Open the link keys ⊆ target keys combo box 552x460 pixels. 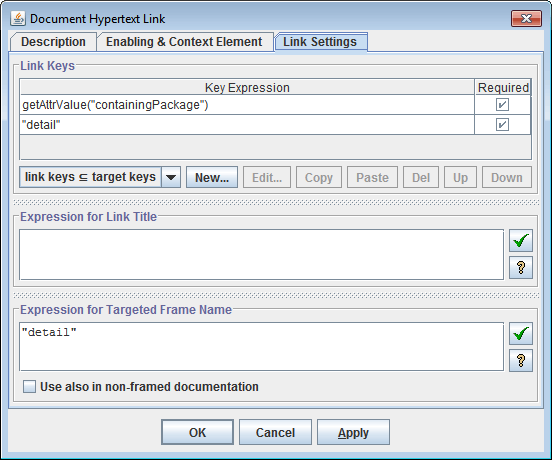point(100,177)
